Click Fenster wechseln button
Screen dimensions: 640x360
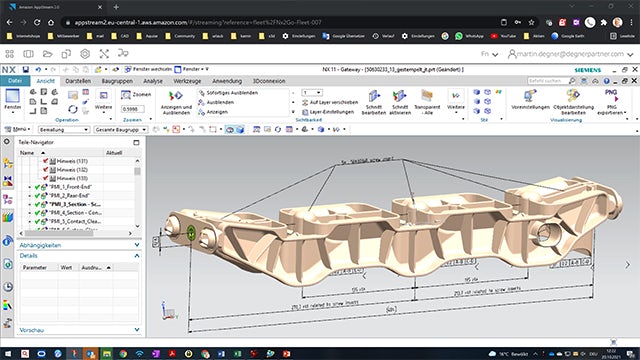pos(148,69)
